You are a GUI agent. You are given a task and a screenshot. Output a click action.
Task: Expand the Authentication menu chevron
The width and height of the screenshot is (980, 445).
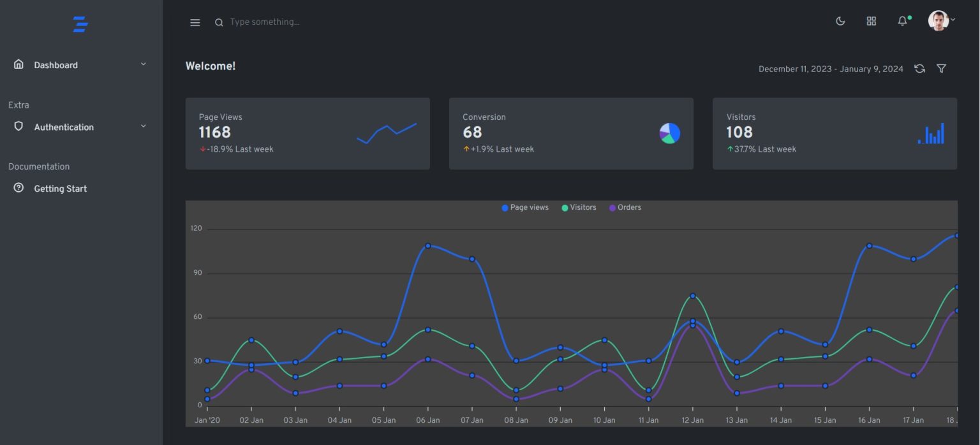click(x=144, y=126)
